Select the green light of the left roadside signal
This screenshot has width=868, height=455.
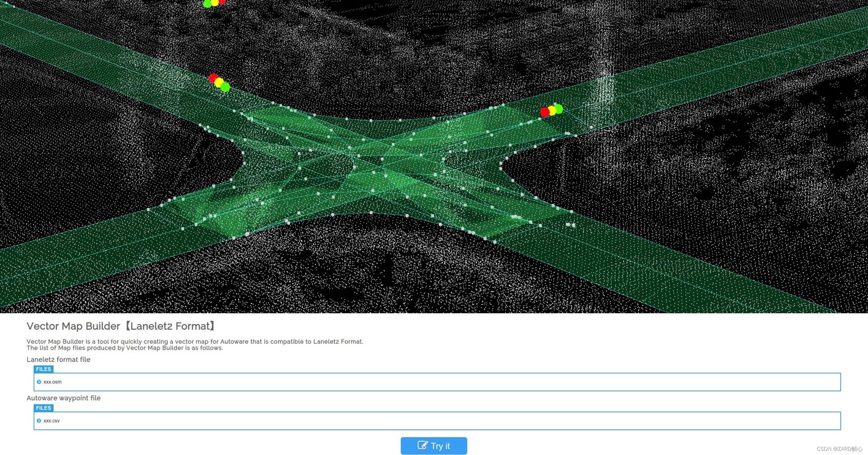click(225, 87)
